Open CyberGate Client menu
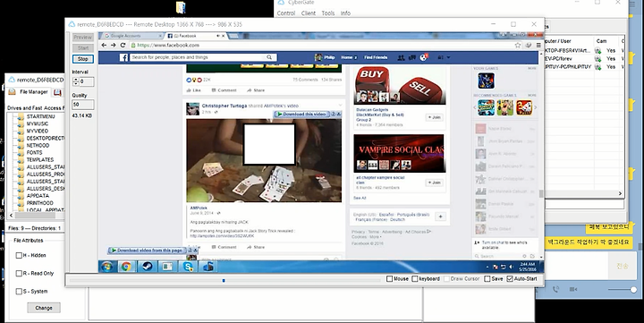 tap(309, 13)
